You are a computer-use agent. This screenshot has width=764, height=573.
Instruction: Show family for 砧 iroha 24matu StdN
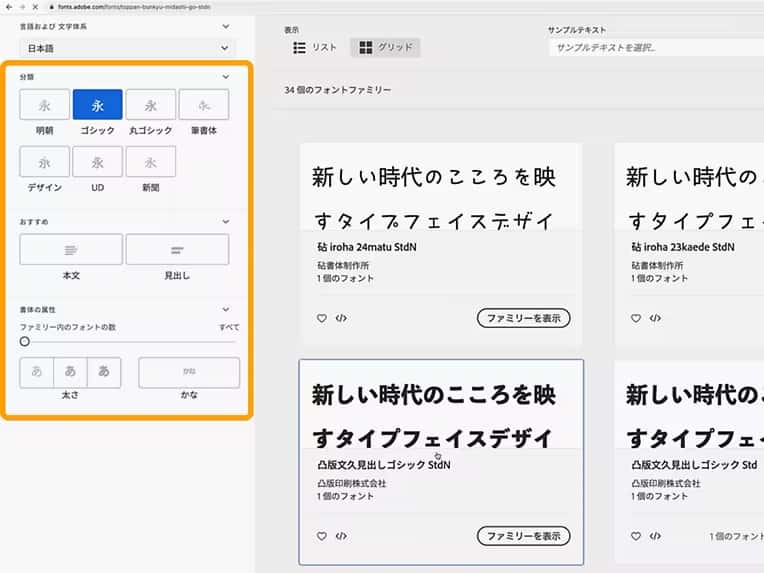[x=523, y=318]
